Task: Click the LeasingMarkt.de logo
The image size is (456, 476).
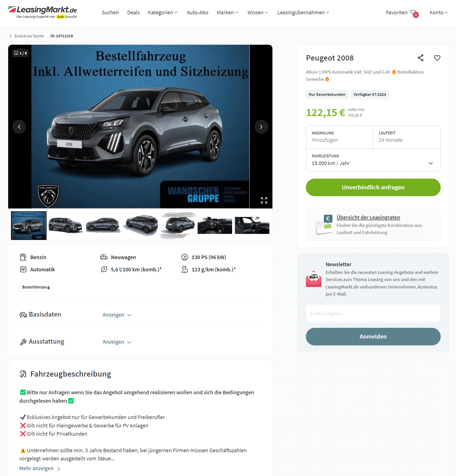Action: click(x=42, y=12)
